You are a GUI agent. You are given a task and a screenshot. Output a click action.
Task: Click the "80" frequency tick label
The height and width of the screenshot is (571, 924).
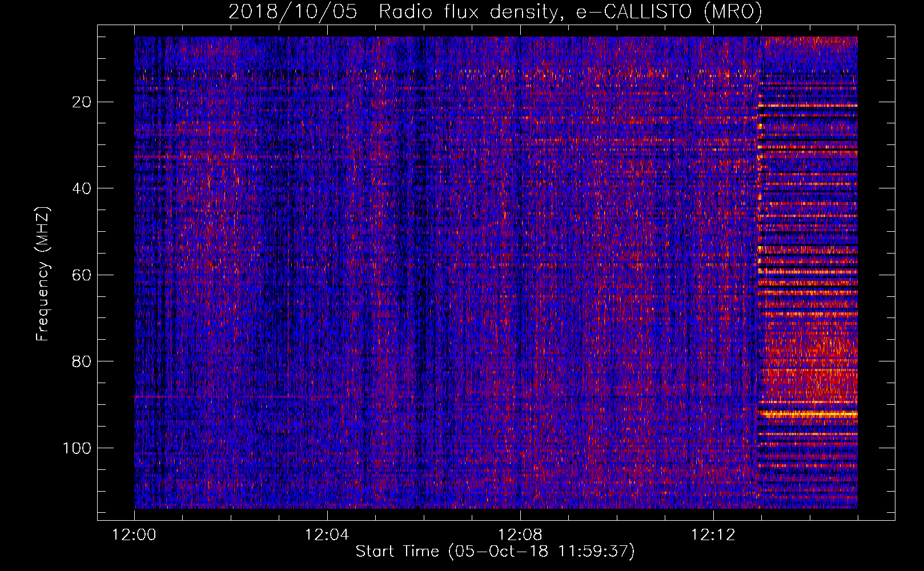coord(82,361)
